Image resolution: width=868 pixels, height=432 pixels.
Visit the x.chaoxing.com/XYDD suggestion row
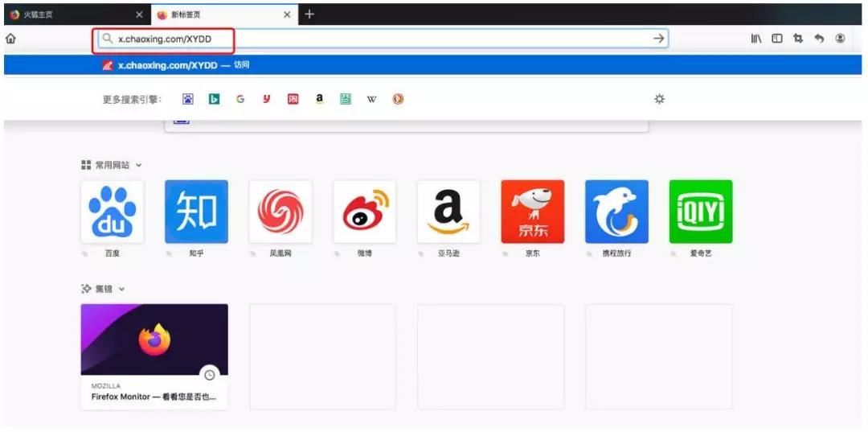point(432,65)
